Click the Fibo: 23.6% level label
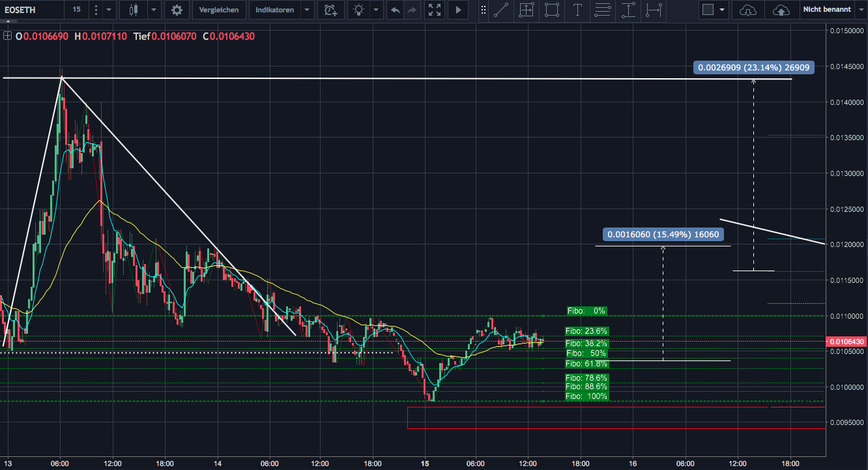 pos(586,331)
